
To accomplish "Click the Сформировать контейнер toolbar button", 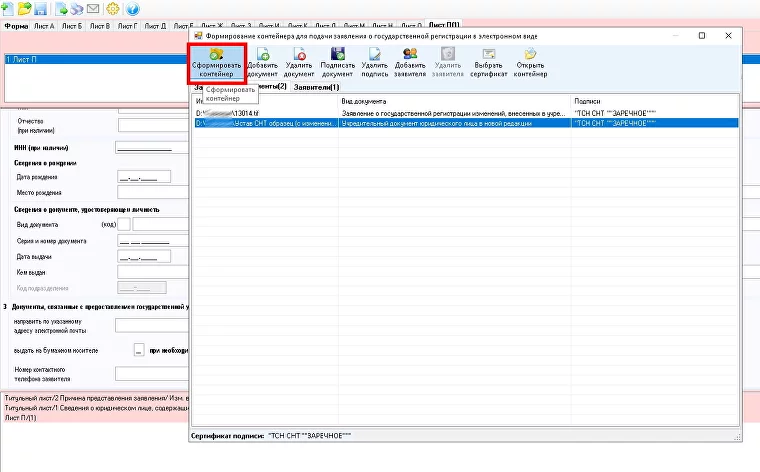I will coord(216,63).
